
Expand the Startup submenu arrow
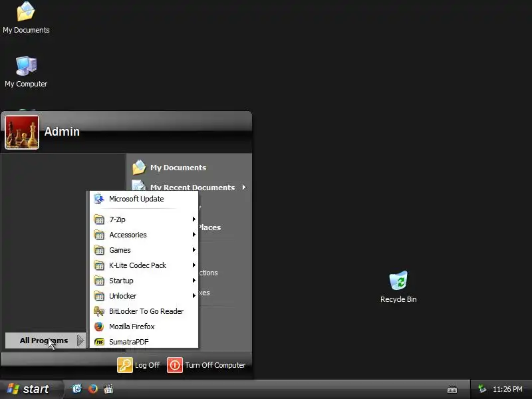coord(194,280)
